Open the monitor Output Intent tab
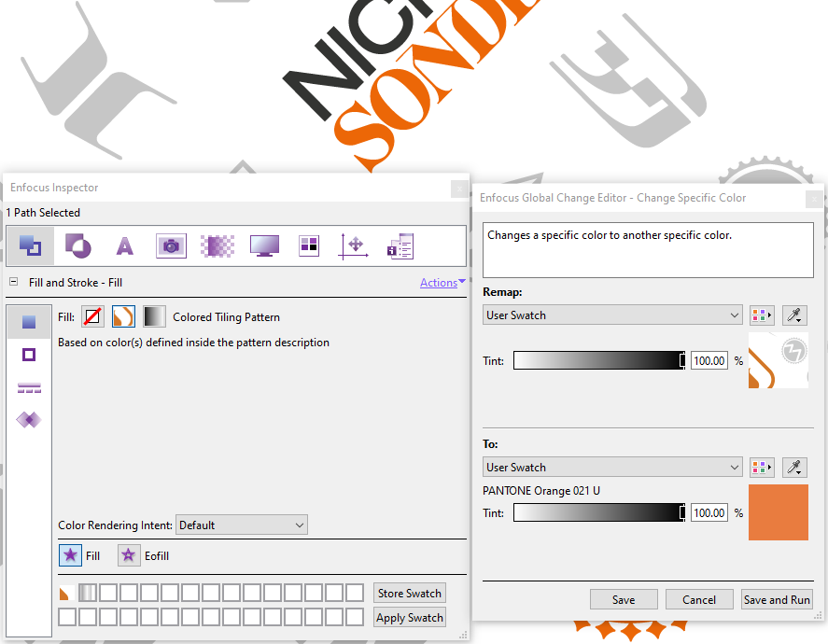This screenshot has width=828, height=644. [264, 246]
